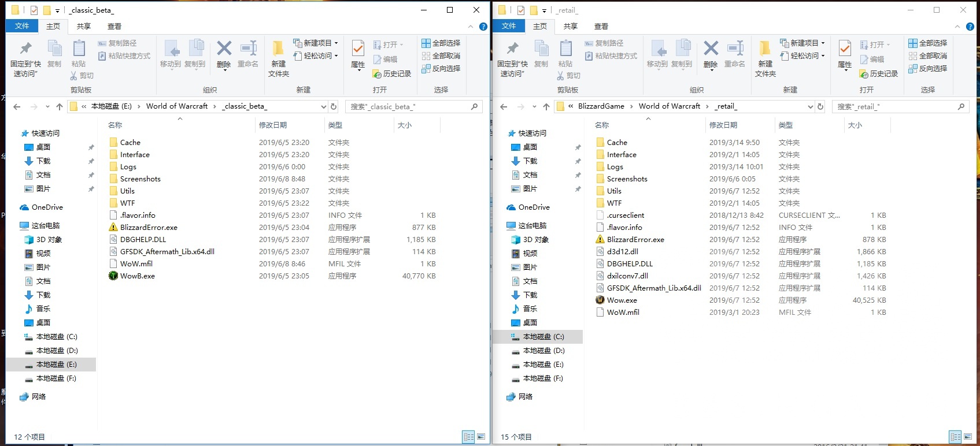Select d3d12.dll file in _retail_ window

click(623, 252)
